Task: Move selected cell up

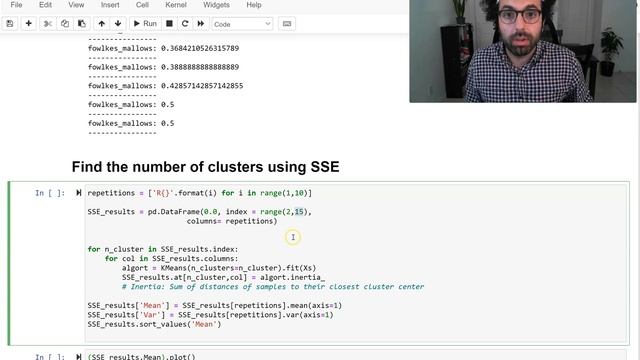Action: 102,24
